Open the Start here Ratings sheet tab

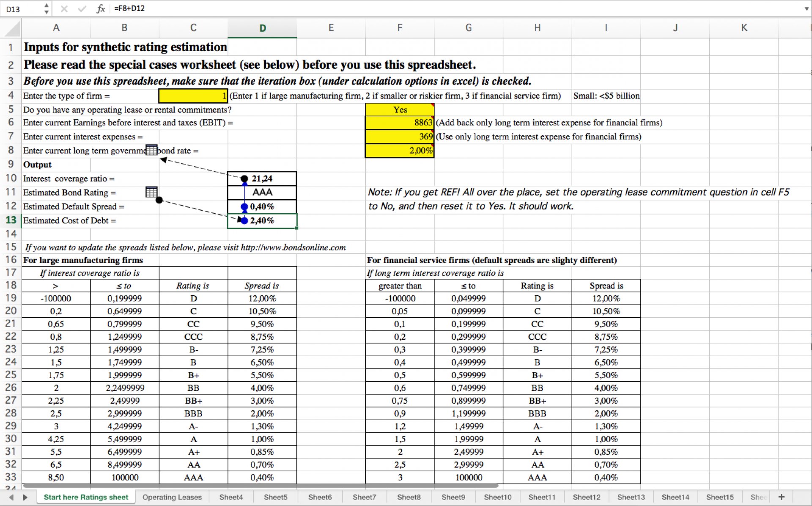click(x=86, y=497)
